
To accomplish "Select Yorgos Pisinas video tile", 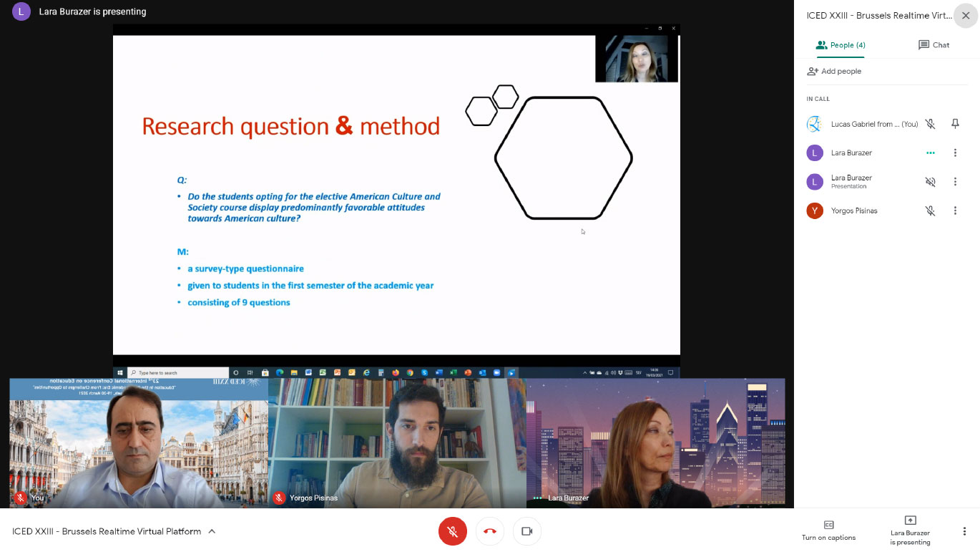I will point(397,442).
